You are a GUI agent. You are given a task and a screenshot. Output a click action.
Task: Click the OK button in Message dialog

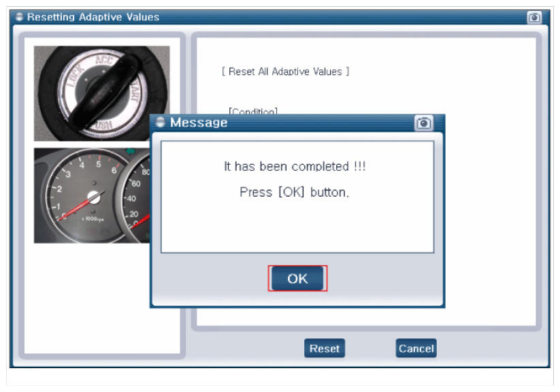coord(297,278)
